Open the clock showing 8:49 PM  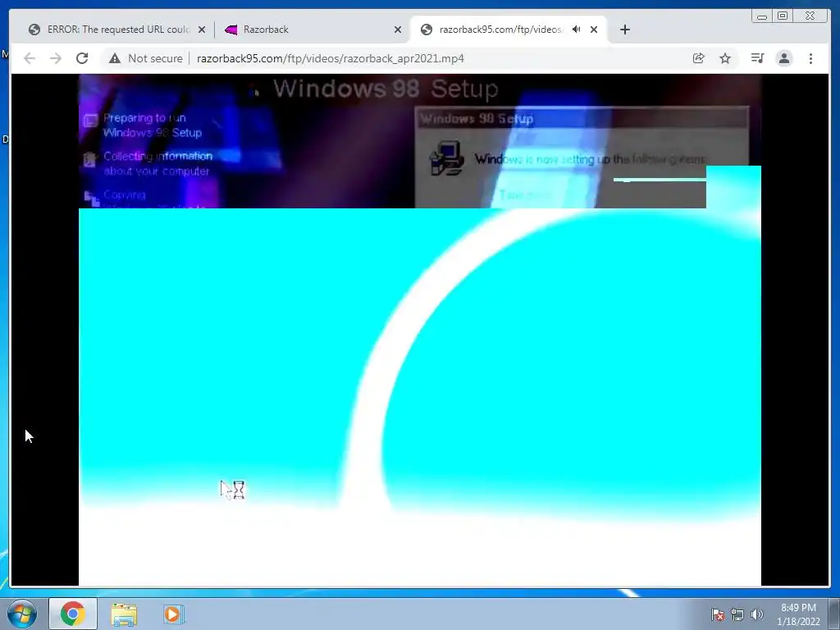tap(798, 614)
